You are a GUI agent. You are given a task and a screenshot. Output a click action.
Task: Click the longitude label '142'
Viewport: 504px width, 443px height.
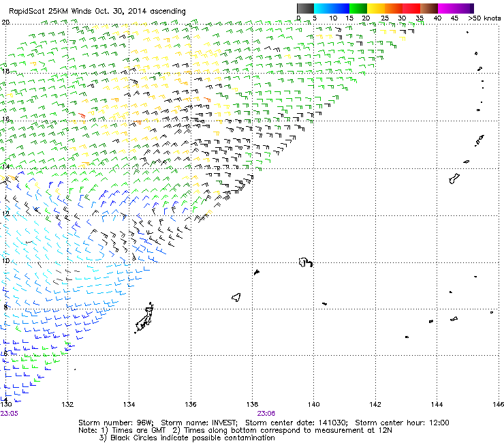pos(375,404)
